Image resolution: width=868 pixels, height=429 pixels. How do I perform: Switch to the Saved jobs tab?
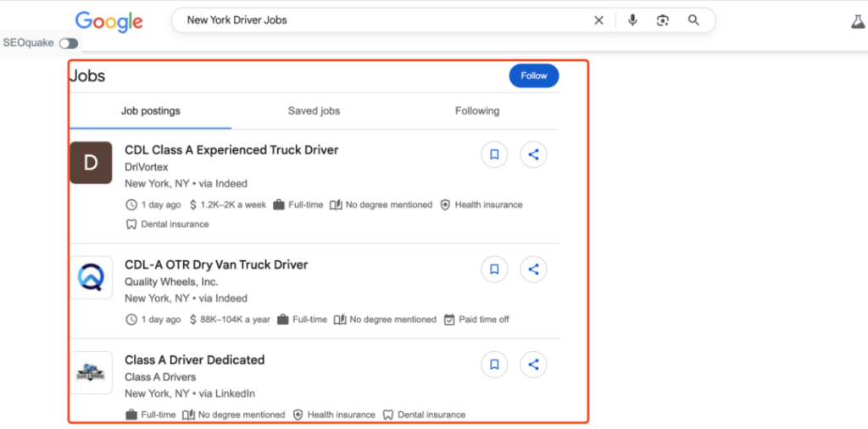314,111
